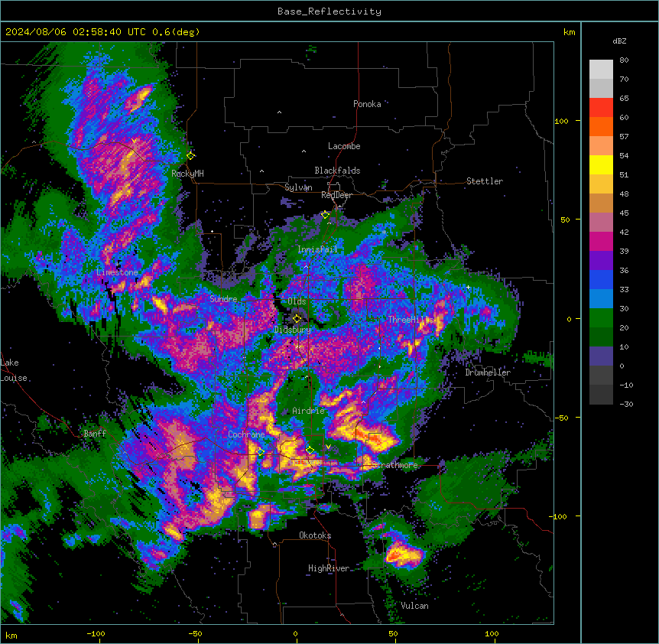The width and height of the screenshot is (659, 644).
Task: Click the RedDeer city label
Action: 337,195
